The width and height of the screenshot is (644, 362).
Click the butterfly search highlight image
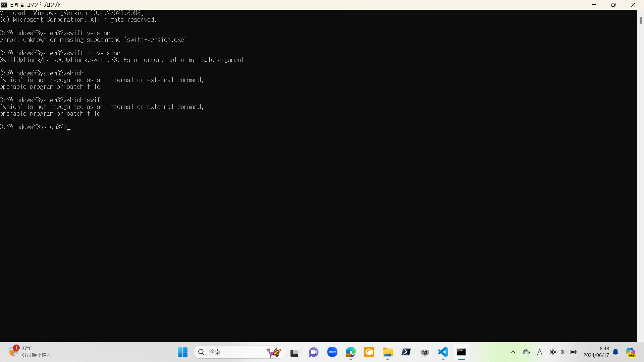click(274, 352)
